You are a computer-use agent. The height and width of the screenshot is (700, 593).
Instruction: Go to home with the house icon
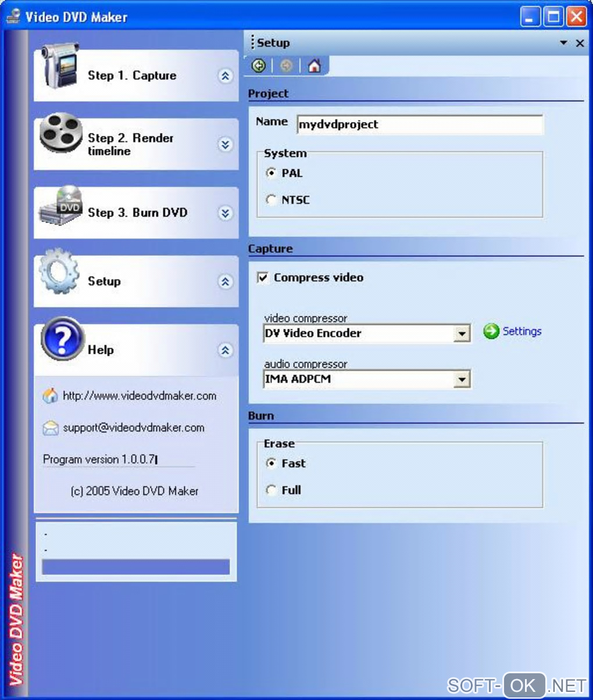(315, 66)
